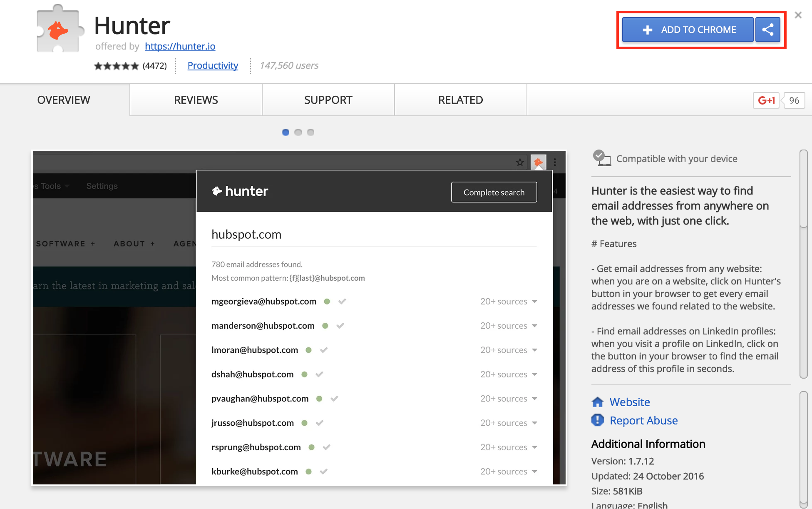Image resolution: width=812 pixels, height=509 pixels.
Task: Click green status dot for kburke@hubspot.com
Action: click(309, 472)
